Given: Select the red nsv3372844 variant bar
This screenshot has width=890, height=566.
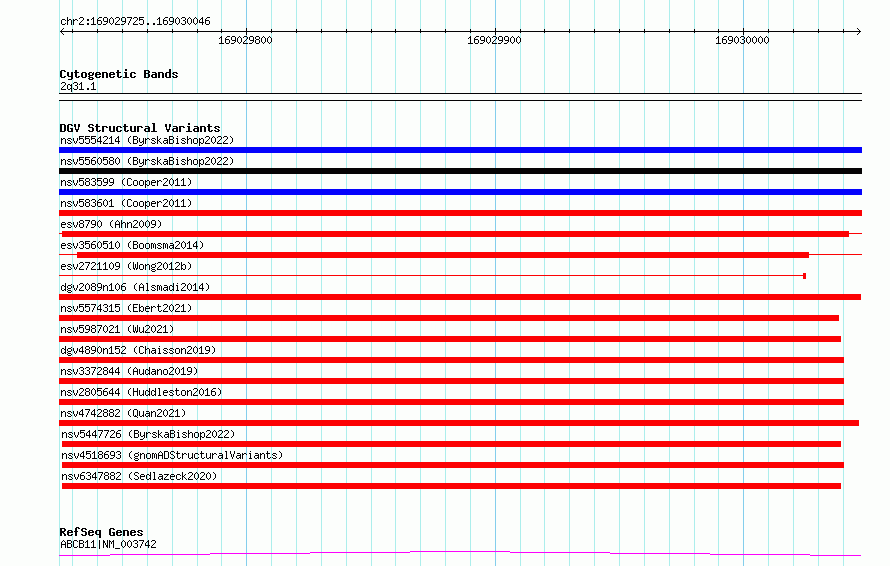Looking at the screenshot, I should point(451,381).
